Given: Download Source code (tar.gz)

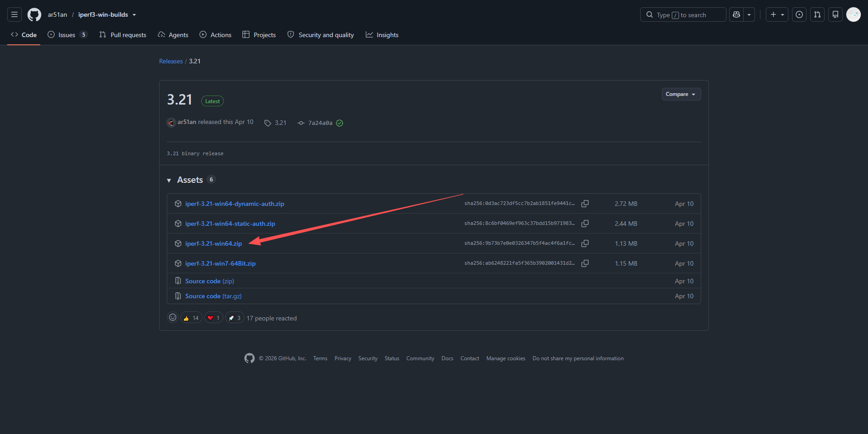Looking at the screenshot, I should coord(213,296).
